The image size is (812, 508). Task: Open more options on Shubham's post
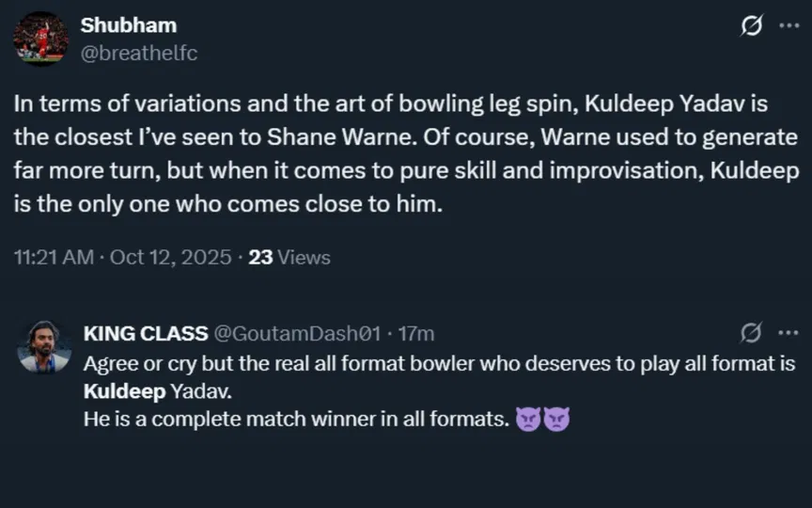[x=789, y=26]
